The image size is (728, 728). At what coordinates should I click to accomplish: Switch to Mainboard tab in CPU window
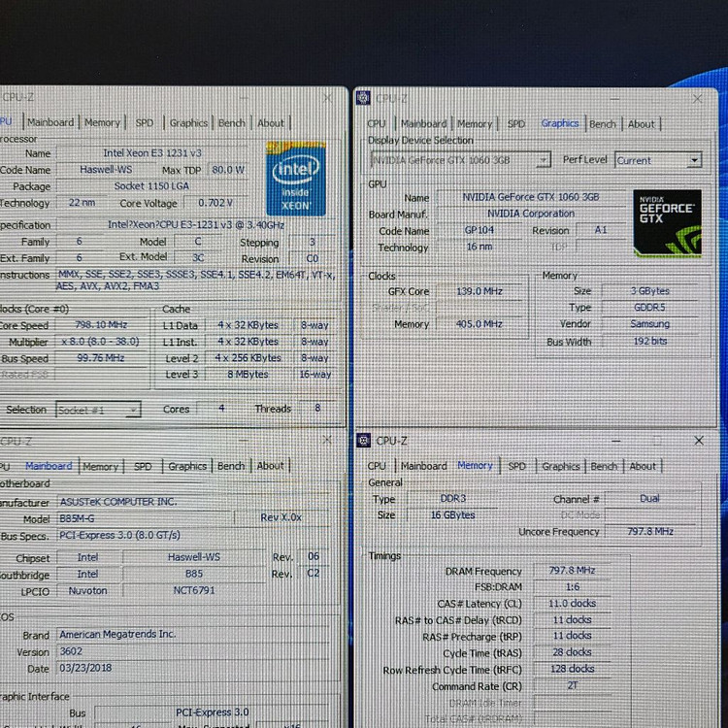click(x=50, y=122)
